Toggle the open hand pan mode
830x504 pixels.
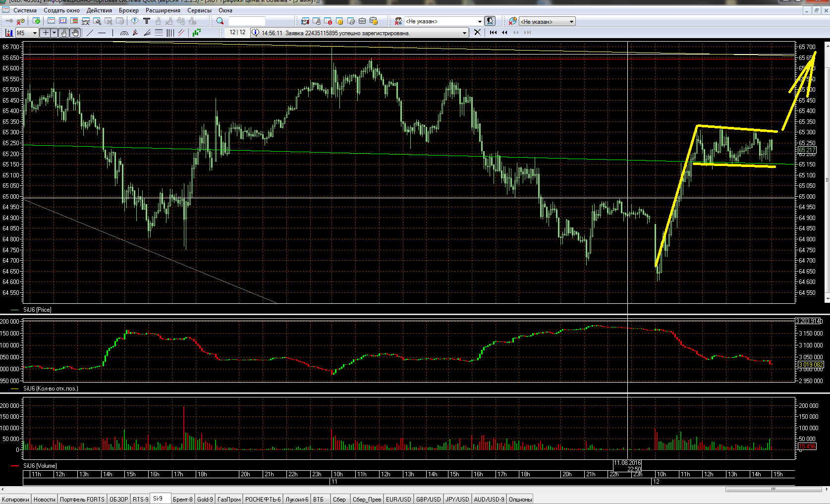point(75,33)
